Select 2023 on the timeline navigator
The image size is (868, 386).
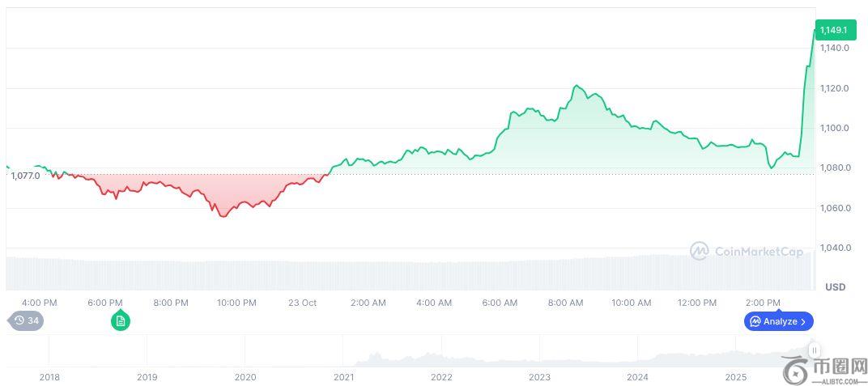click(x=539, y=376)
